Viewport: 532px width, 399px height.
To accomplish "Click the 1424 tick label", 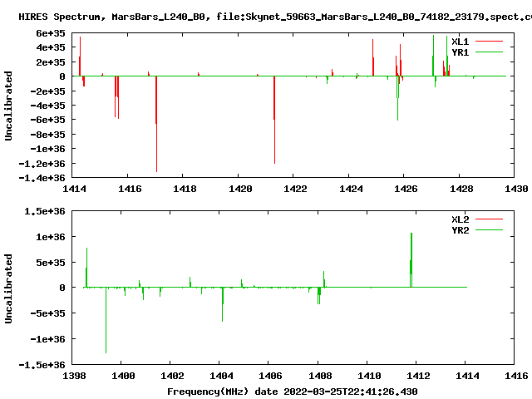I will [351, 189].
